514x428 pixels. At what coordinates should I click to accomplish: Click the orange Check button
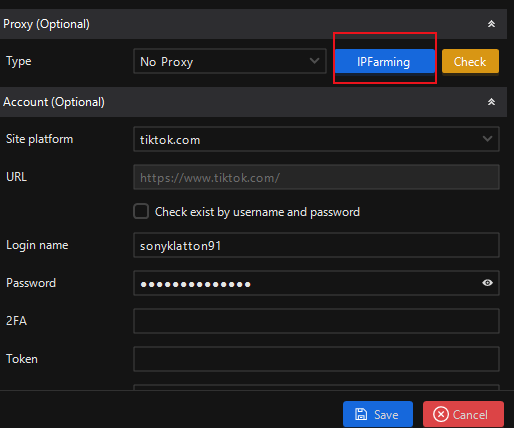coord(470,61)
